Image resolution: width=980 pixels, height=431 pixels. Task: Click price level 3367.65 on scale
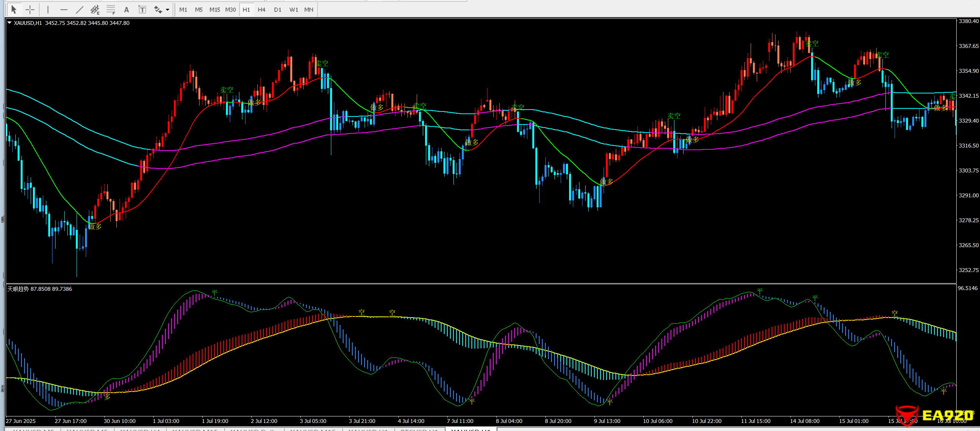pyautogui.click(x=969, y=46)
